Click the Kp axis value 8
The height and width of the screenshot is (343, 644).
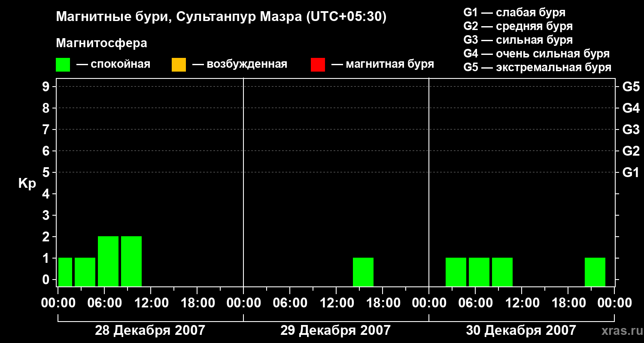click(47, 108)
